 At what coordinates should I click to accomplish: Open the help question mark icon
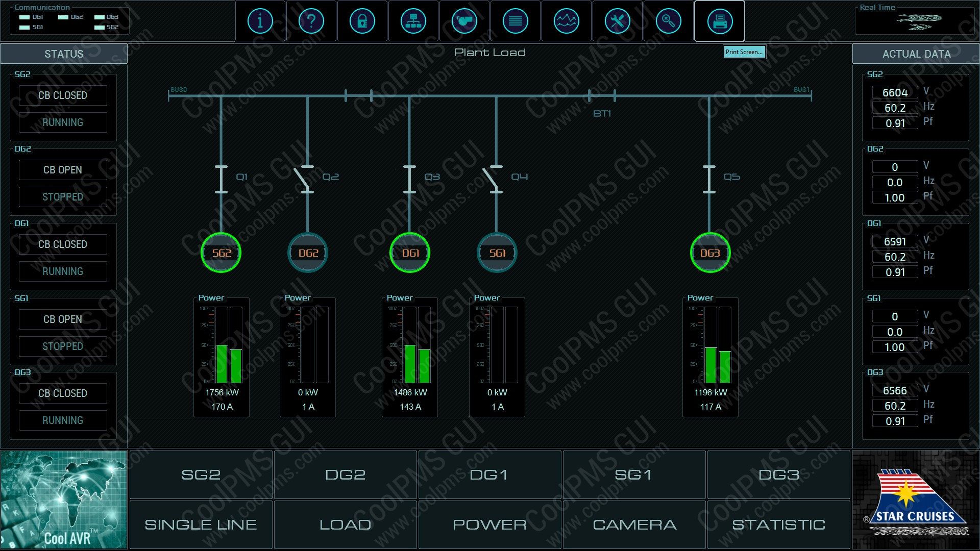pos(311,21)
